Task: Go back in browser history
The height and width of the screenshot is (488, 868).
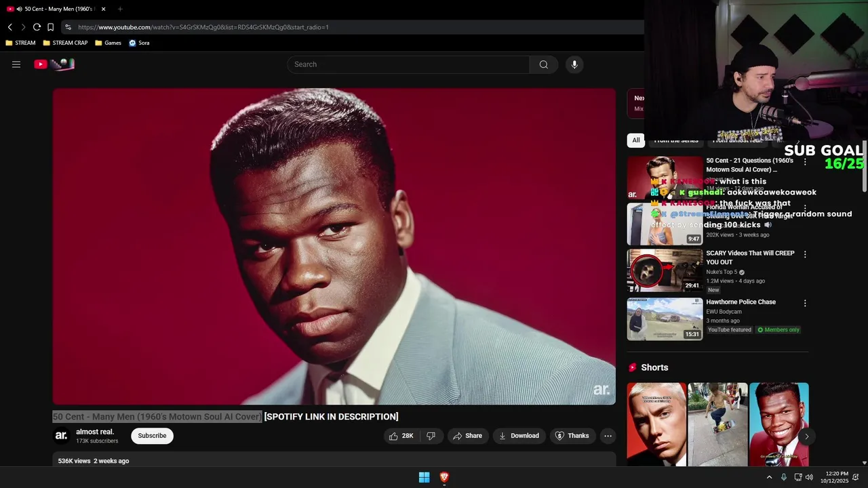Action: click(x=10, y=27)
